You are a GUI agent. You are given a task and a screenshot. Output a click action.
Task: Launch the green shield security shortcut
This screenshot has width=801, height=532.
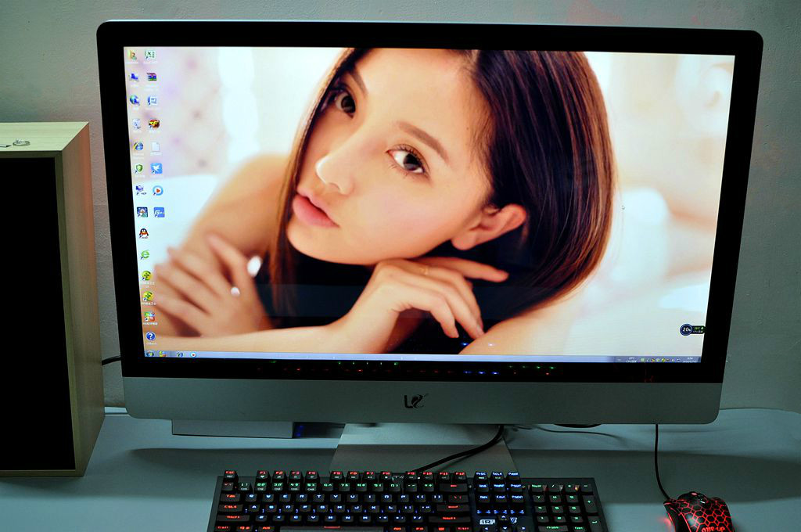coord(139,168)
